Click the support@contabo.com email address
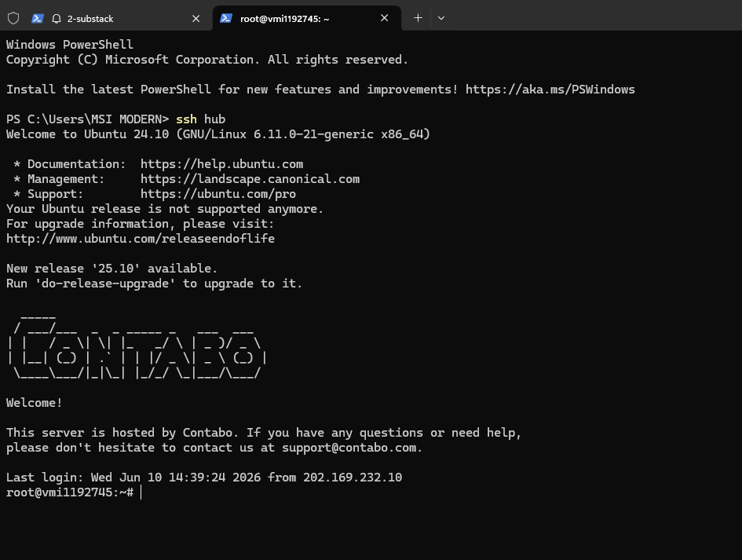 click(x=349, y=448)
